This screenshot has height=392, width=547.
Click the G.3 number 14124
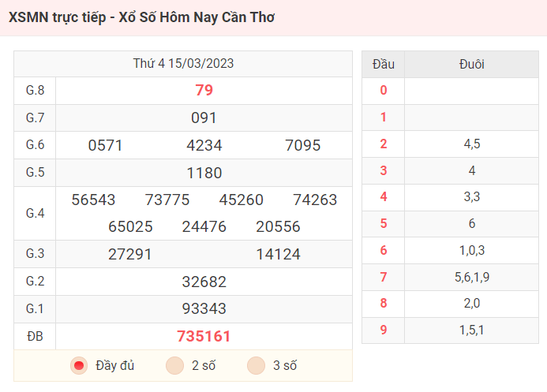[278, 254]
